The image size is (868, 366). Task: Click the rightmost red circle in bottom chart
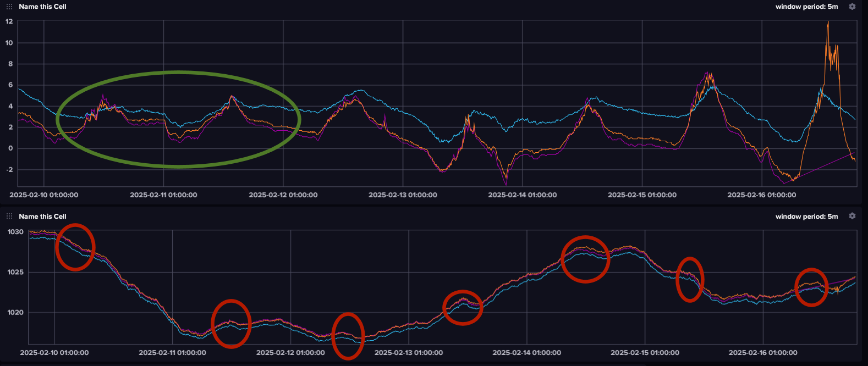811,287
